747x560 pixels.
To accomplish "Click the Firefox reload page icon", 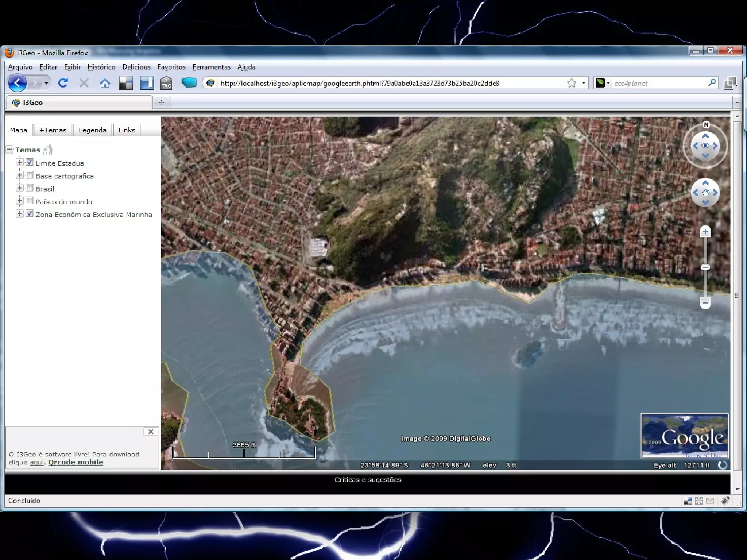I will tap(63, 83).
